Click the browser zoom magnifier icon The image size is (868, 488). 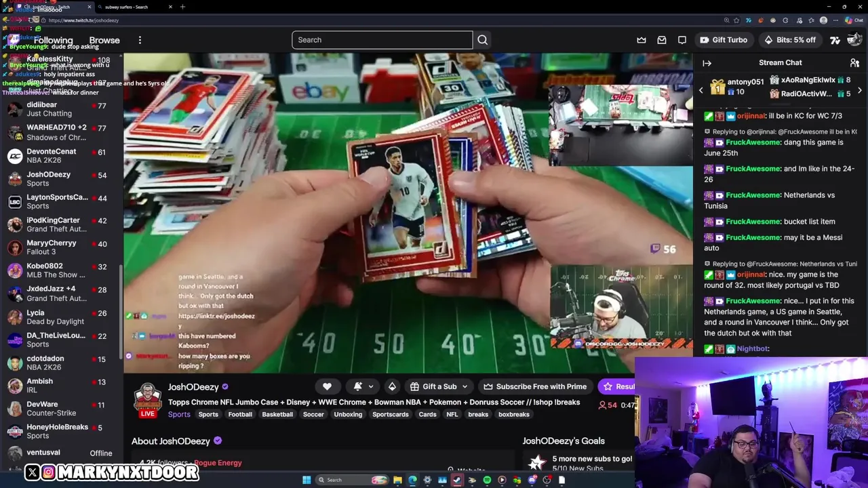[x=726, y=20]
